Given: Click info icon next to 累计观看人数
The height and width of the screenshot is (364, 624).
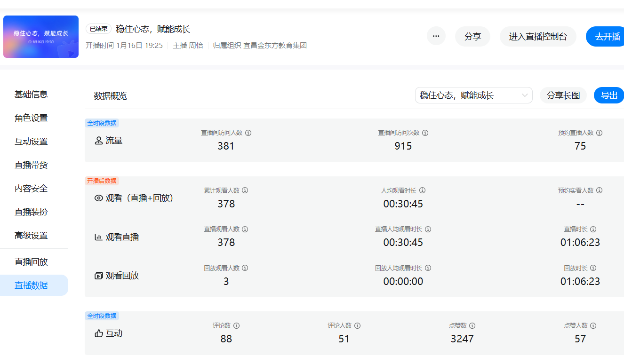Looking at the screenshot, I should coord(245,190).
